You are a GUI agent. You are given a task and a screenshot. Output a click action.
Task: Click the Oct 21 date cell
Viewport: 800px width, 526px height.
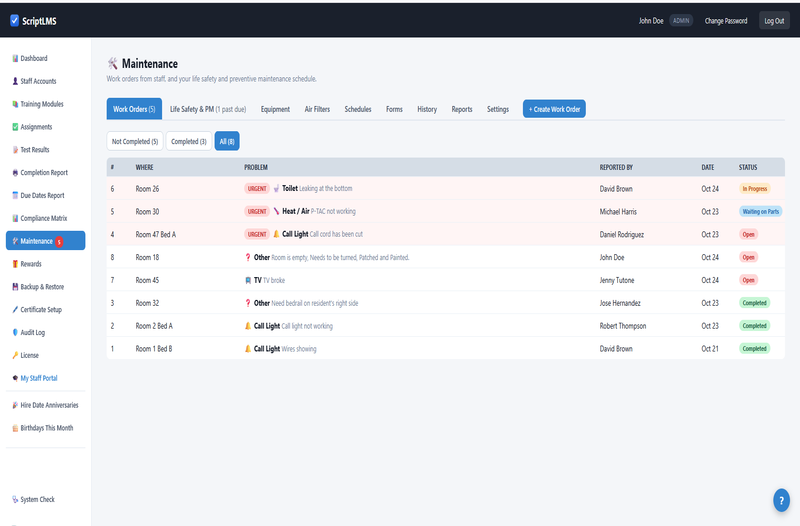point(710,349)
